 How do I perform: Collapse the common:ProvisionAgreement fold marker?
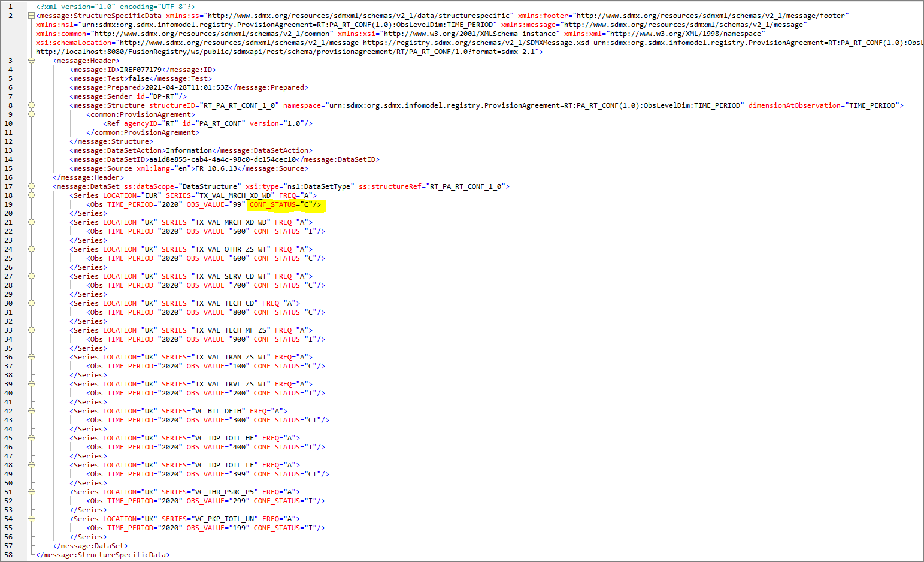point(31,114)
